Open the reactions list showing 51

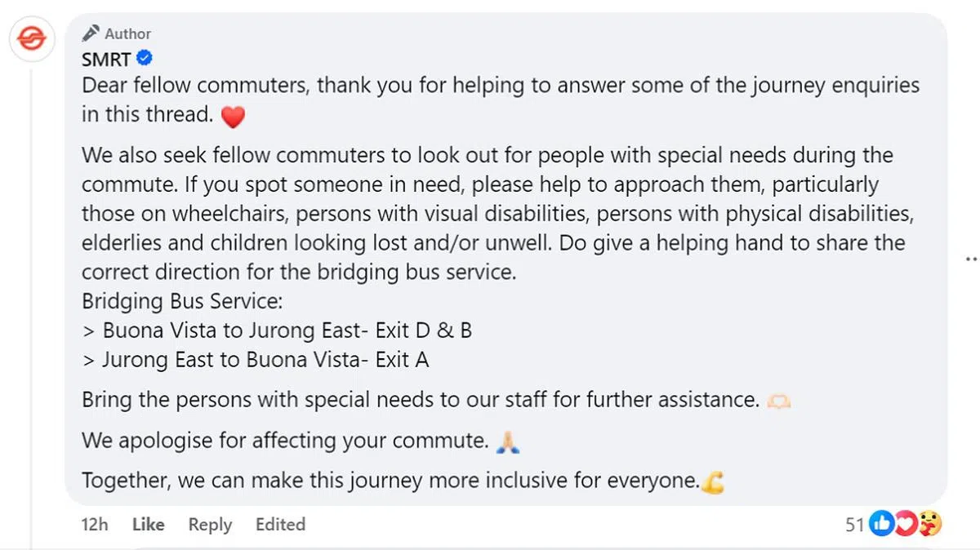[x=854, y=525]
